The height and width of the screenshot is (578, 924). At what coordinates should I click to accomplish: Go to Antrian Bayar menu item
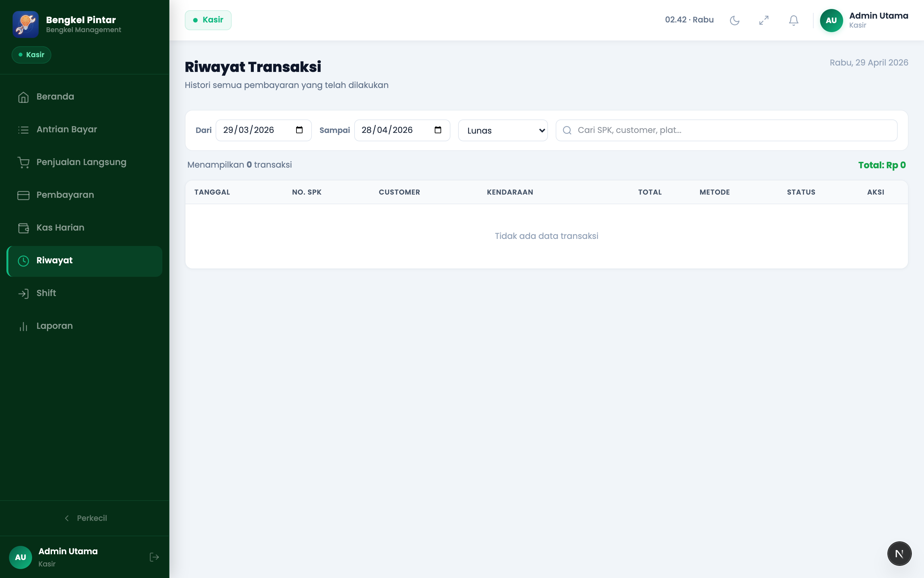pyautogui.click(x=85, y=130)
